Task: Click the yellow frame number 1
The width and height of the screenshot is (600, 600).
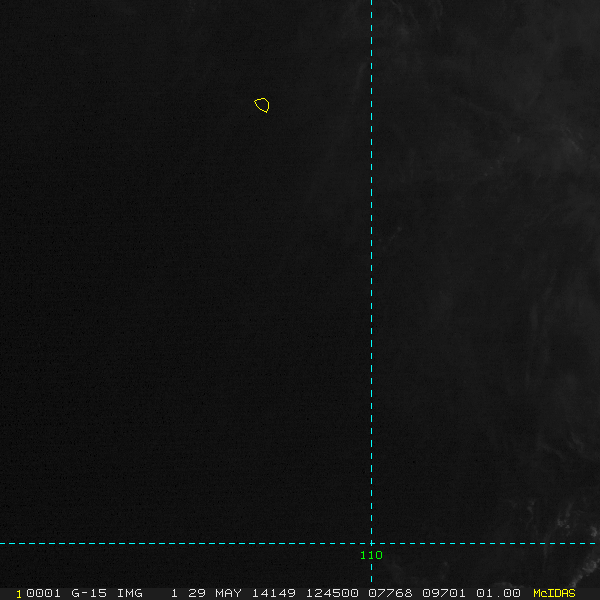Action: click(x=19, y=594)
